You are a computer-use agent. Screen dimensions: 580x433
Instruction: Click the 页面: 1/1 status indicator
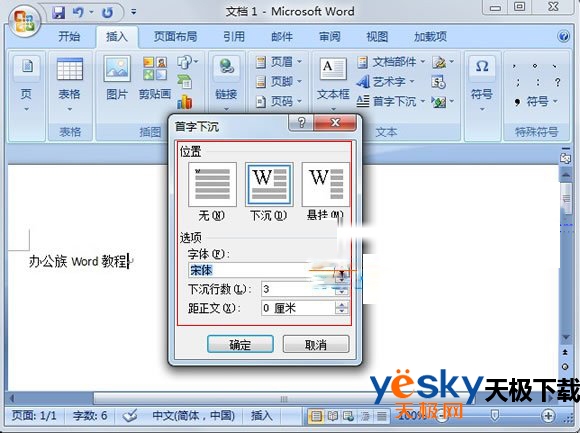click(x=34, y=416)
